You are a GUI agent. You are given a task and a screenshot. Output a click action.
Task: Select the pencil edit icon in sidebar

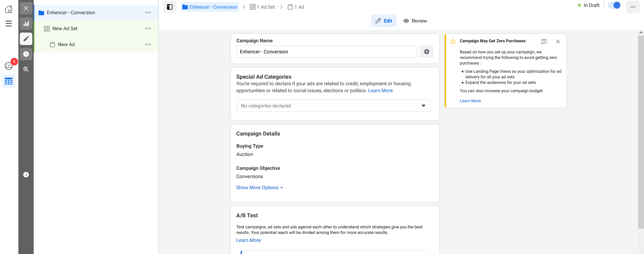(26, 39)
